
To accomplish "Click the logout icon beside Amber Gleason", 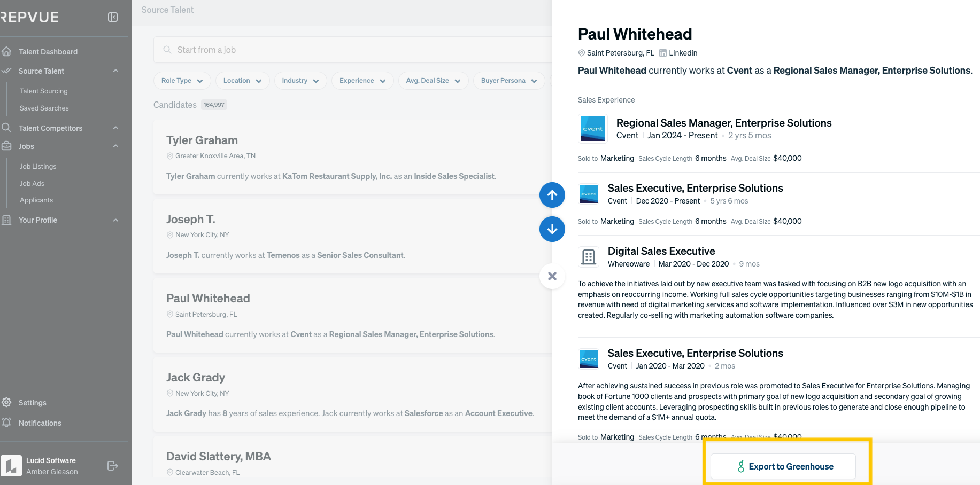I will tap(112, 466).
